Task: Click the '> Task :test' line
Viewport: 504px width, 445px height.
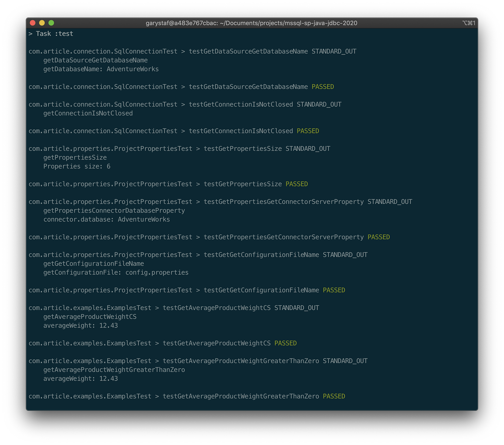Action: [x=51, y=34]
